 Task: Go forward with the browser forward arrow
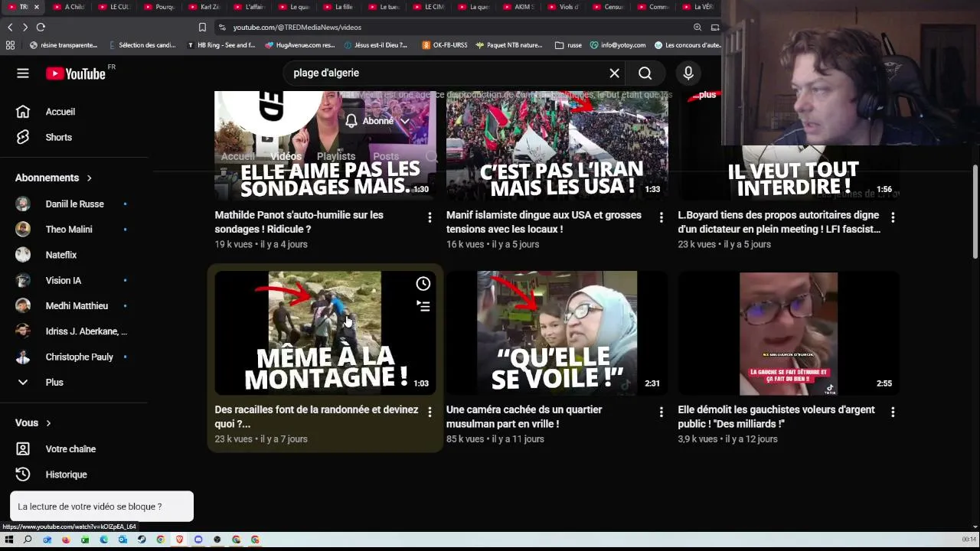pos(25,28)
